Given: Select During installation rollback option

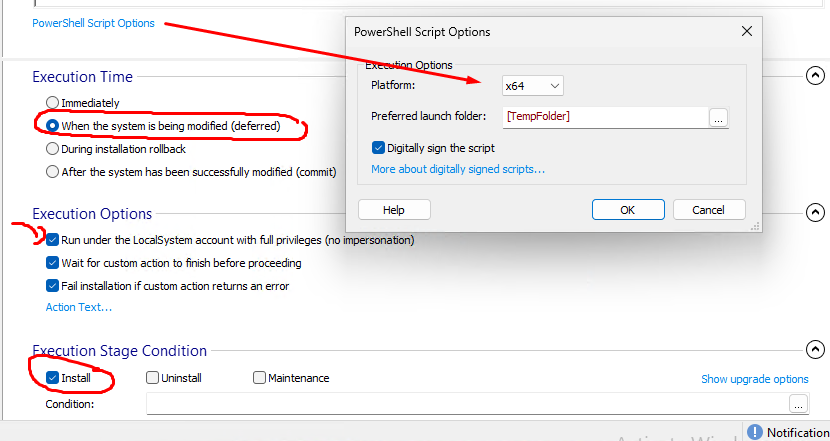Looking at the screenshot, I should [x=52, y=149].
